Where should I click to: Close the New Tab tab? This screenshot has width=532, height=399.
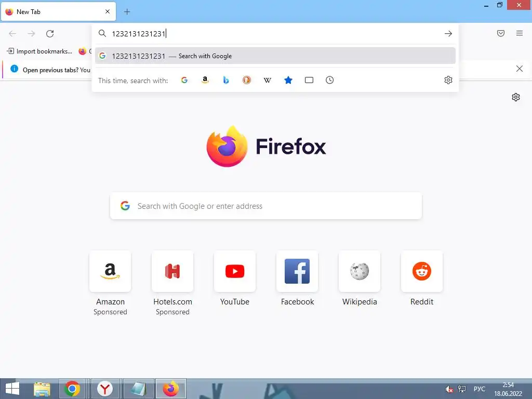tap(108, 11)
